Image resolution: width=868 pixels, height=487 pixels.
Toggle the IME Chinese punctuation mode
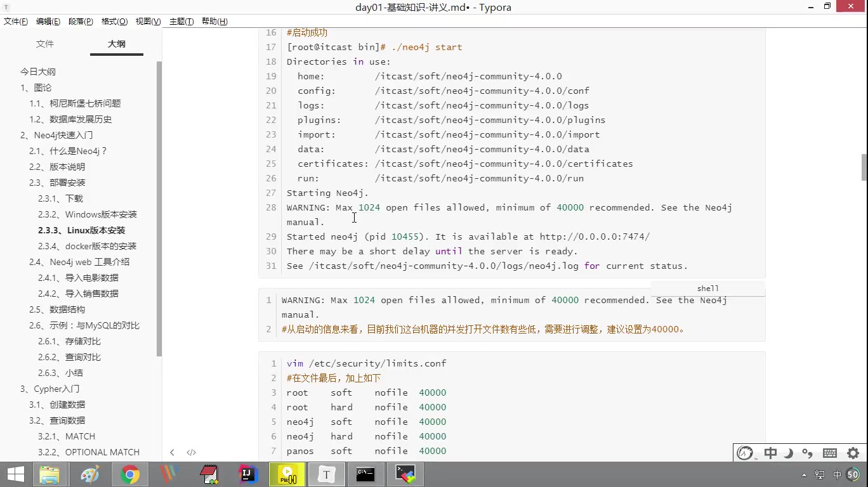[807, 453]
